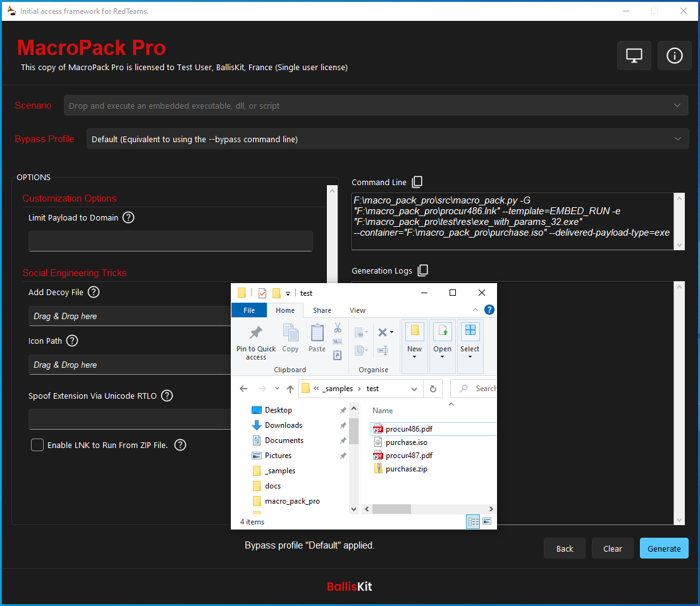Show help for Spoof Extension Via Unicode RTLO

pyautogui.click(x=166, y=396)
